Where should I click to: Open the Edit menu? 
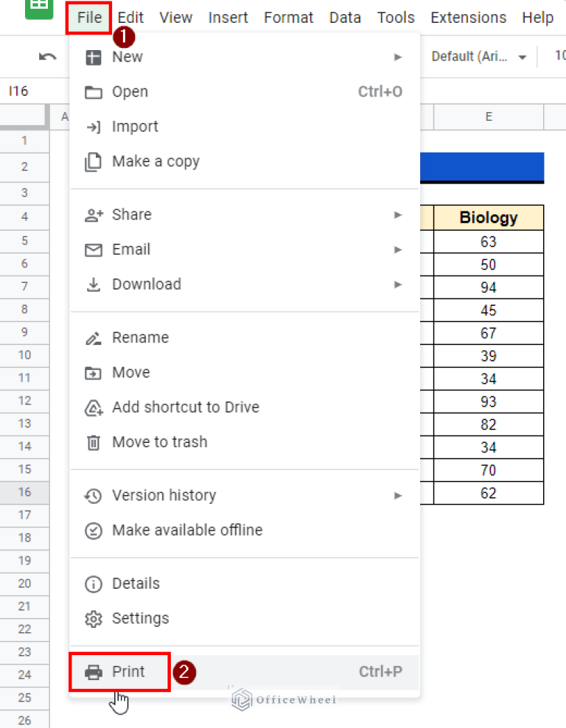point(130,18)
